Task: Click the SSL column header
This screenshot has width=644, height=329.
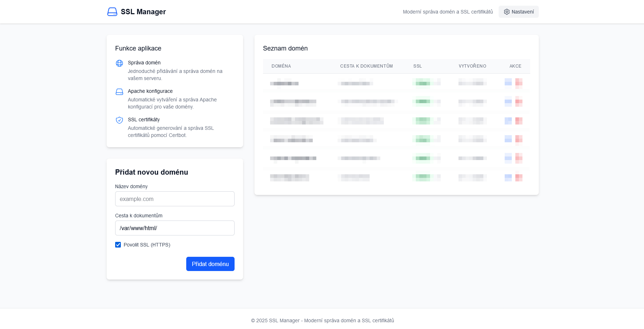Action: click(418, 66)
